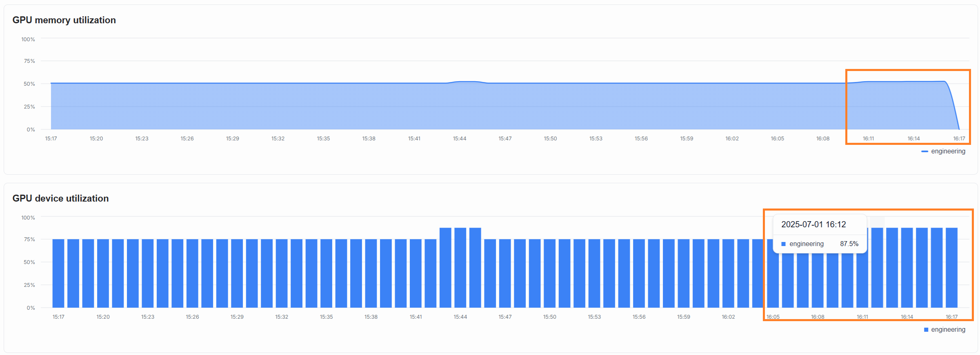Click the 75% y-axis label in device chart

(x=29, y=240)
